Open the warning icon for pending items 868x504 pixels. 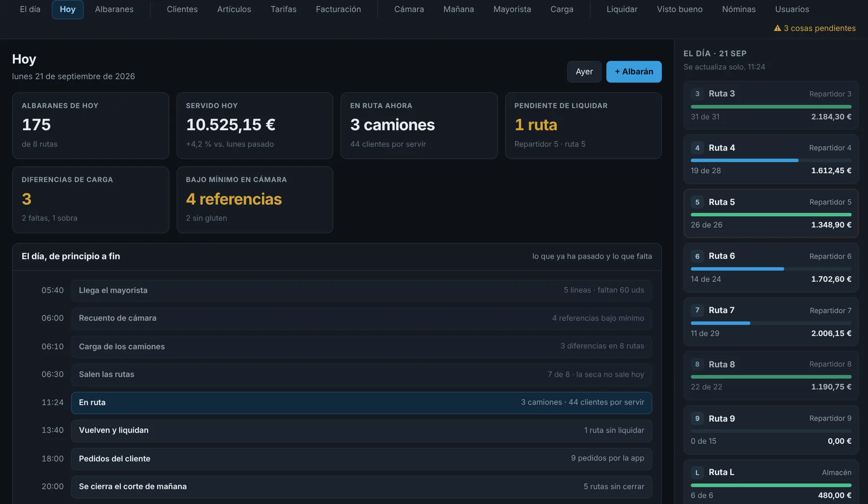pyautogui.click(x=777, y=28)
